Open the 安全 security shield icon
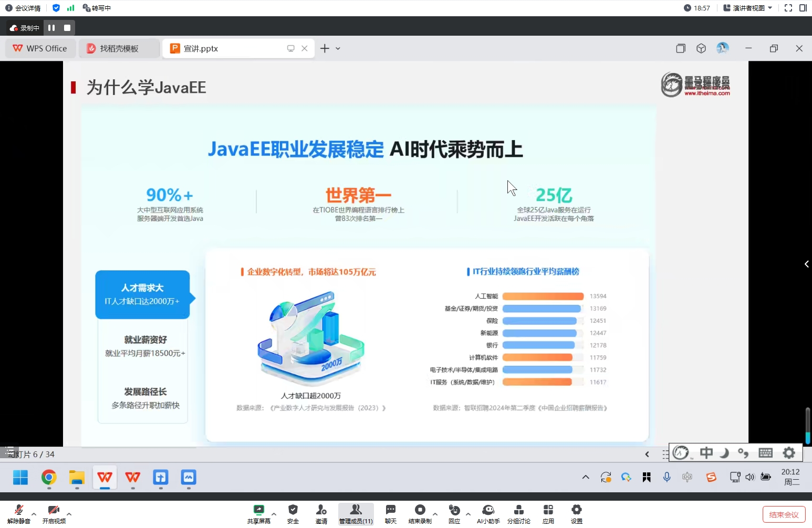The height and width of the screenshot is (528, 812). pos(293,513)
